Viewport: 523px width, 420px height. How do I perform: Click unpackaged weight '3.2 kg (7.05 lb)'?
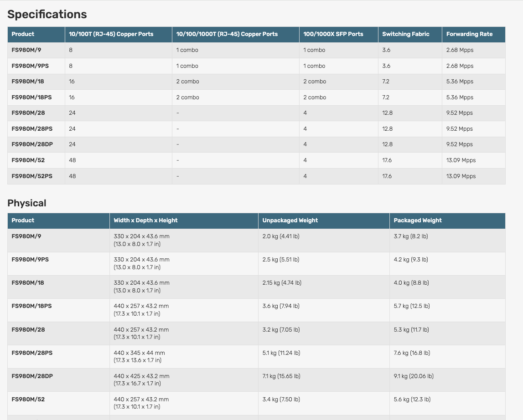[x=281, y=330]
